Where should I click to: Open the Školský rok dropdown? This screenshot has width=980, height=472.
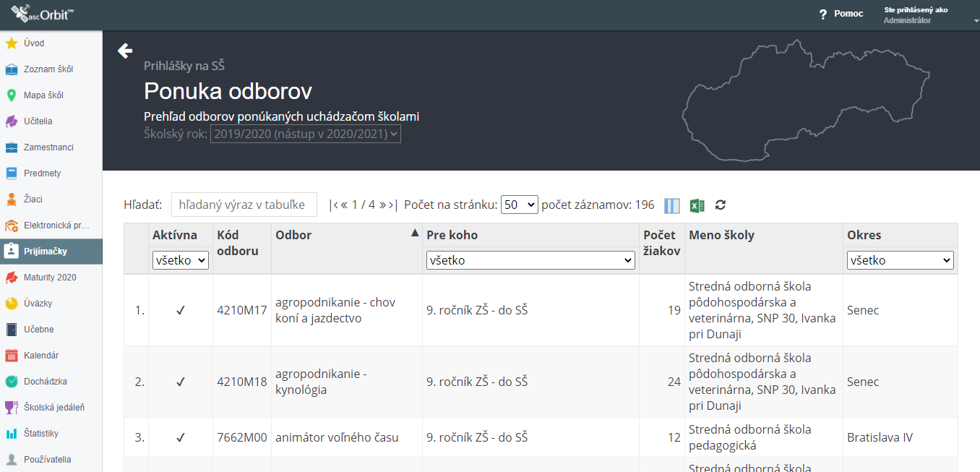pos(306,134)
